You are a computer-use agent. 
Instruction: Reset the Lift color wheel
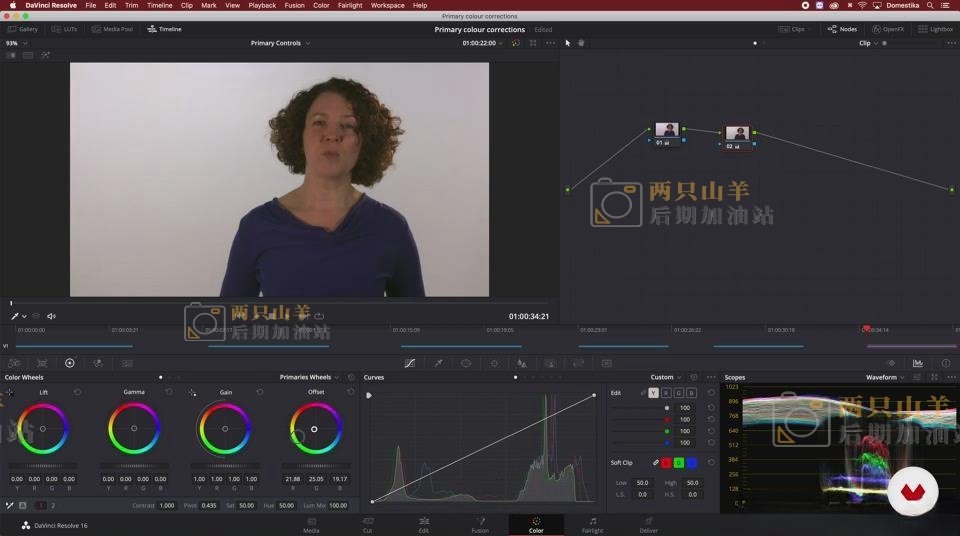[x=77, y=392]
